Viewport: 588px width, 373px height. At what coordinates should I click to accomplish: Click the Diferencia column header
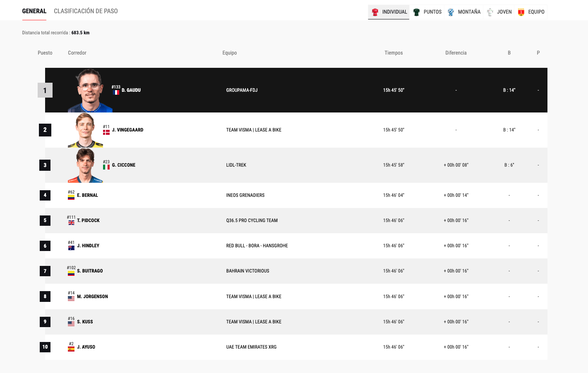(x=456, y=53)
